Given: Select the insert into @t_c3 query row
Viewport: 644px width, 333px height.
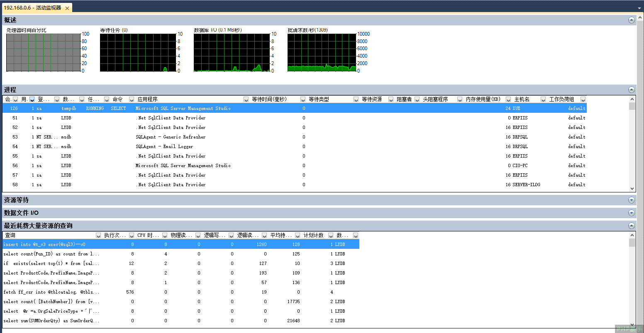Looking at the screenshot, I should pos(181,244).
